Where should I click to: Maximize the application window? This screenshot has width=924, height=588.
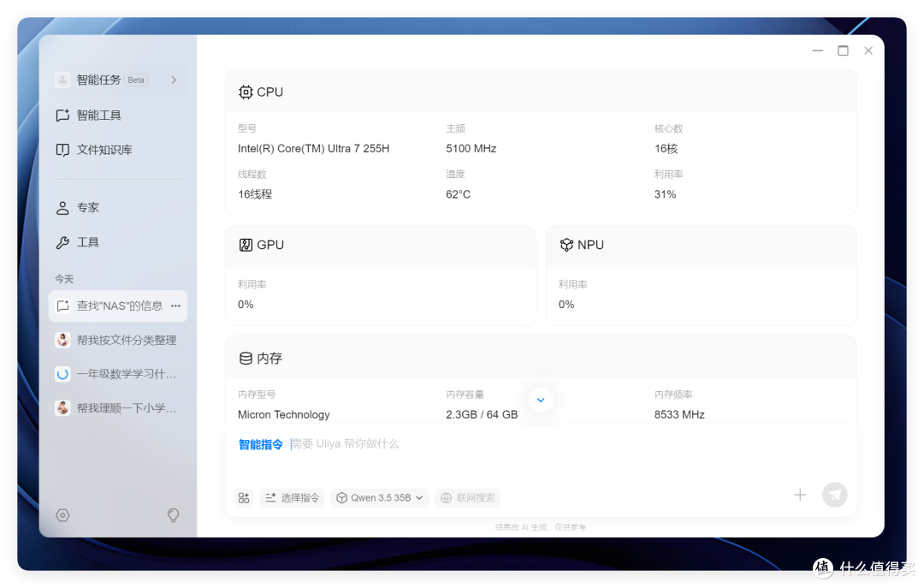[x=843, y=50]
